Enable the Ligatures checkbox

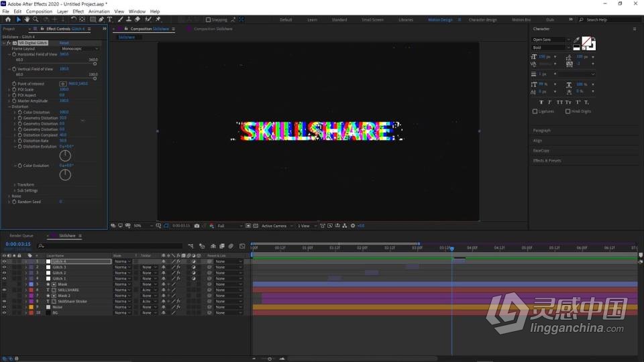(x=535, y=111)
